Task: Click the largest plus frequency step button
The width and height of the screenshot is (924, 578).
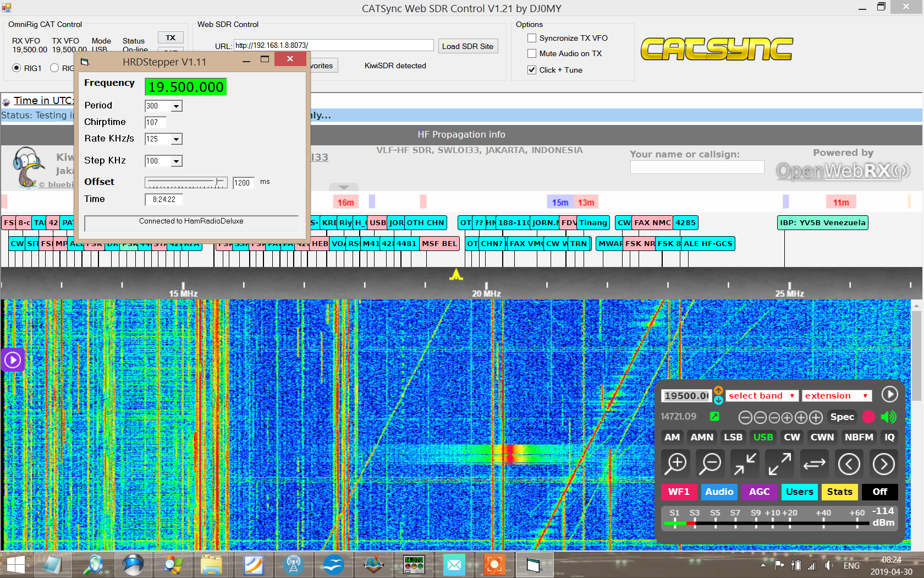Action: [x=816, y=418]
